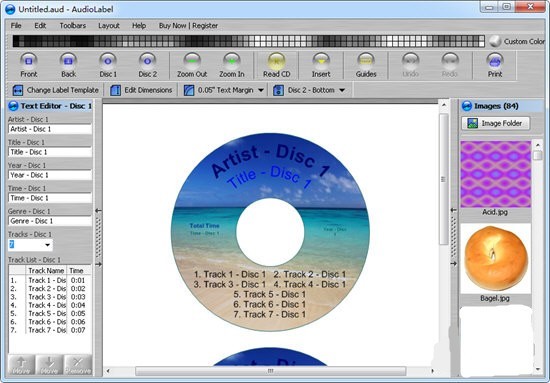Screen dimensions: 550x383
Task: Click the 0:04 time cell
Action: click(x=78, y=305)
